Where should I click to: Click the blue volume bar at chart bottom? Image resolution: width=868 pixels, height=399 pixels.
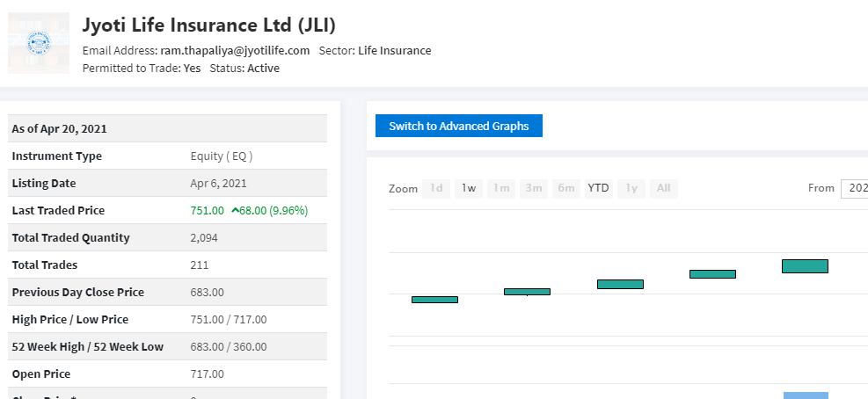pos(806,395)
